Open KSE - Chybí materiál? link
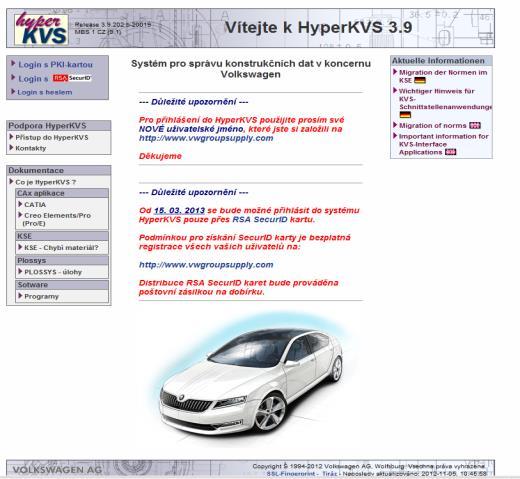Image resolution: width=520 pixels, height=479 pixels. coord(61,248)
